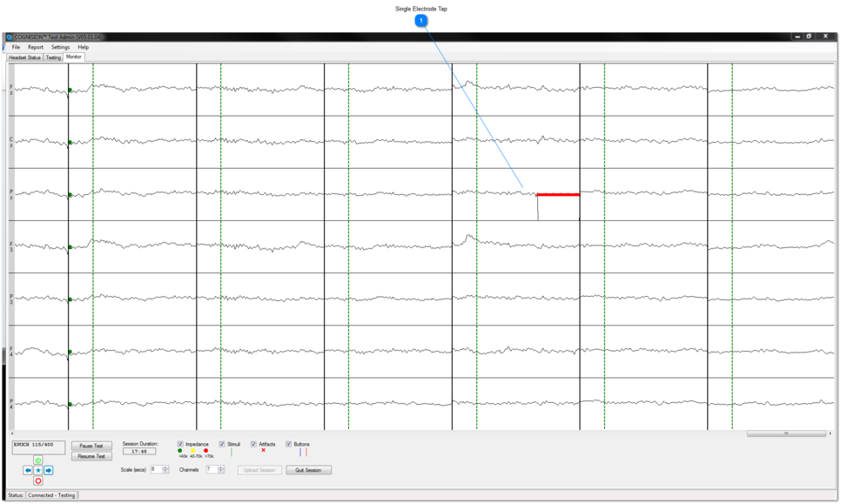841x504 pixels.
Task: Open the Settings menu
Action: tap(60, 47)
